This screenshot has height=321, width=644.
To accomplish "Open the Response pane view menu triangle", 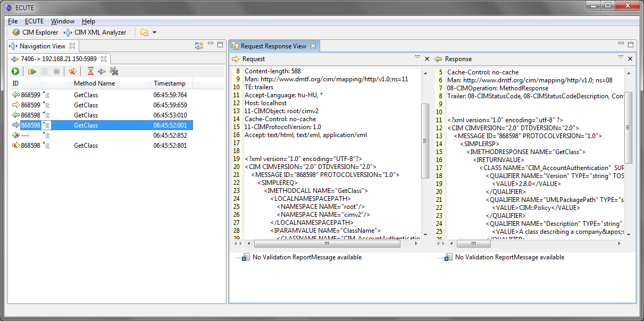I will 621,57.
